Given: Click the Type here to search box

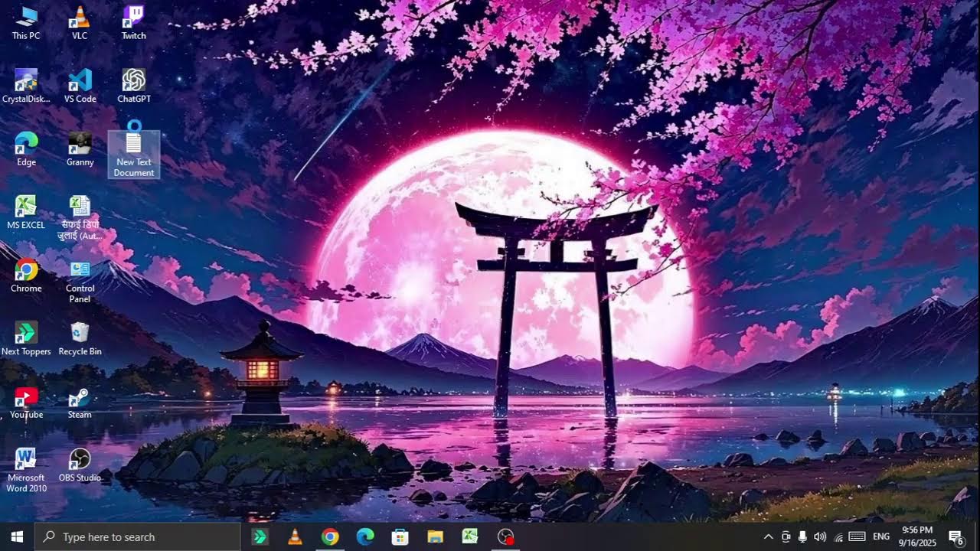Looking at the screenshot, I should (138, 536).
